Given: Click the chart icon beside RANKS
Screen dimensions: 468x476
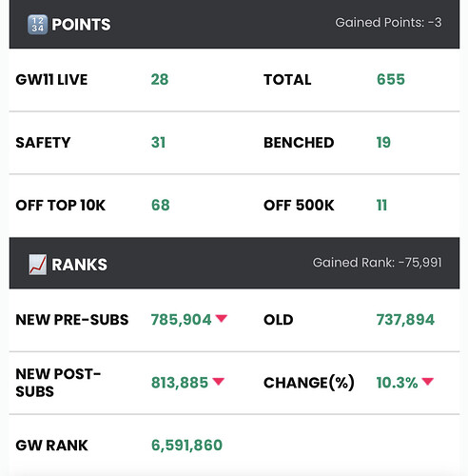Looking at the screenshot, I should tap(37, 265).
